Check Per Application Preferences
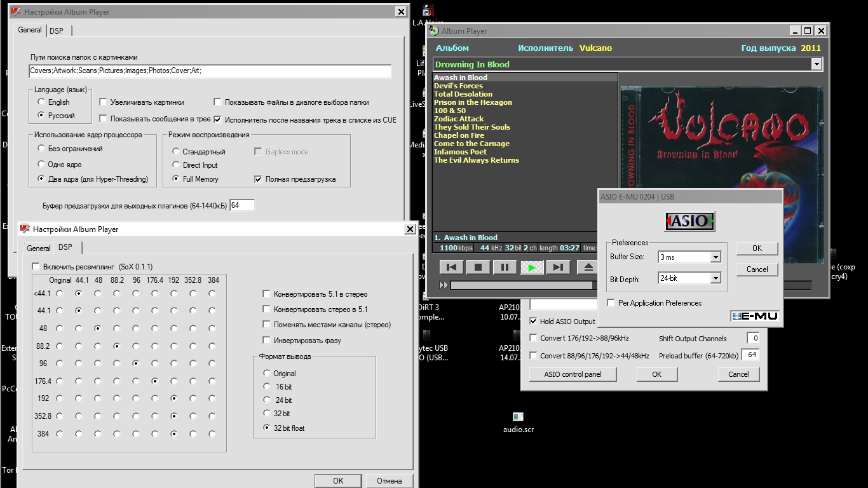This screenshot has width=868, height=488. [611, 303]
